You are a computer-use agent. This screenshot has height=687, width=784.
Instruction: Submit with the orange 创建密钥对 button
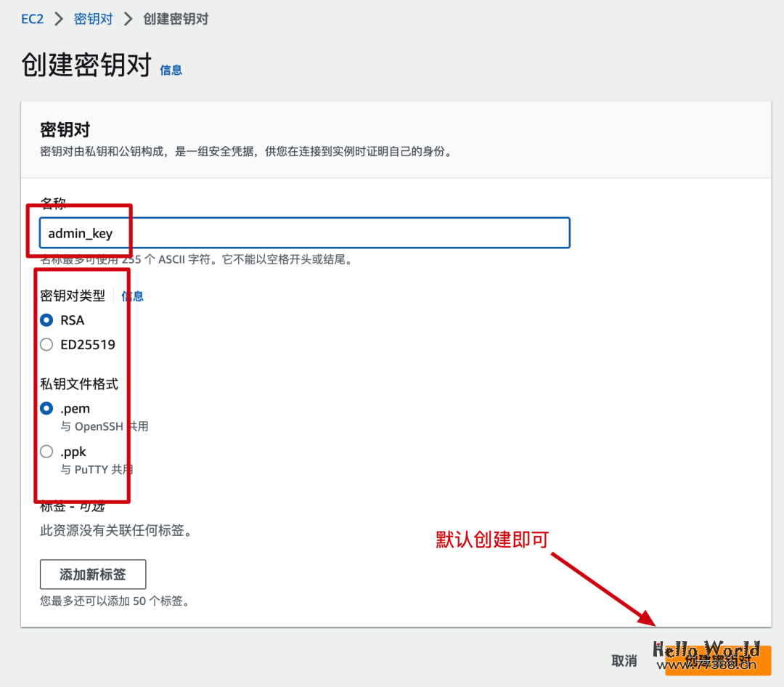(x=719, y=661)
